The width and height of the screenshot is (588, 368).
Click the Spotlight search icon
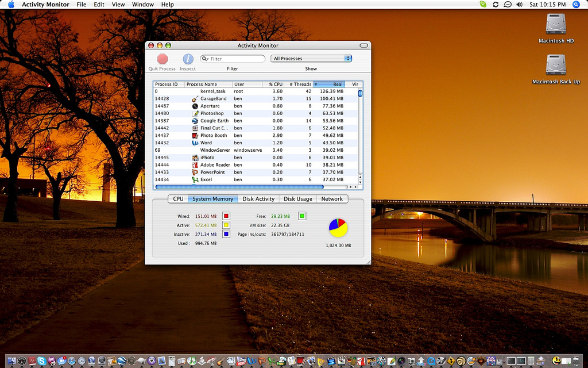pyautogui.click(x=576, y=5)
